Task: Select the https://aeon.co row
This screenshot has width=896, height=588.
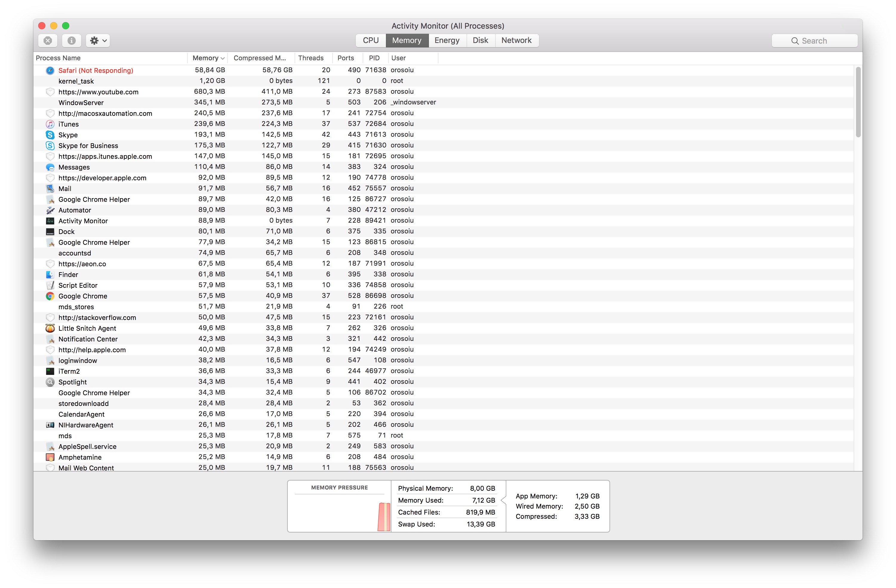Action: [444, 264]
